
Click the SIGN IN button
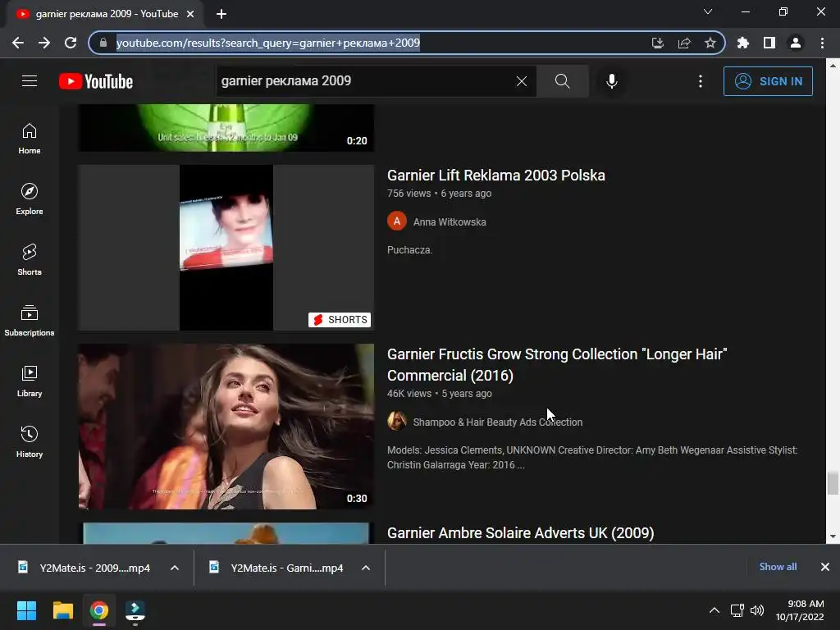[768, 81]
